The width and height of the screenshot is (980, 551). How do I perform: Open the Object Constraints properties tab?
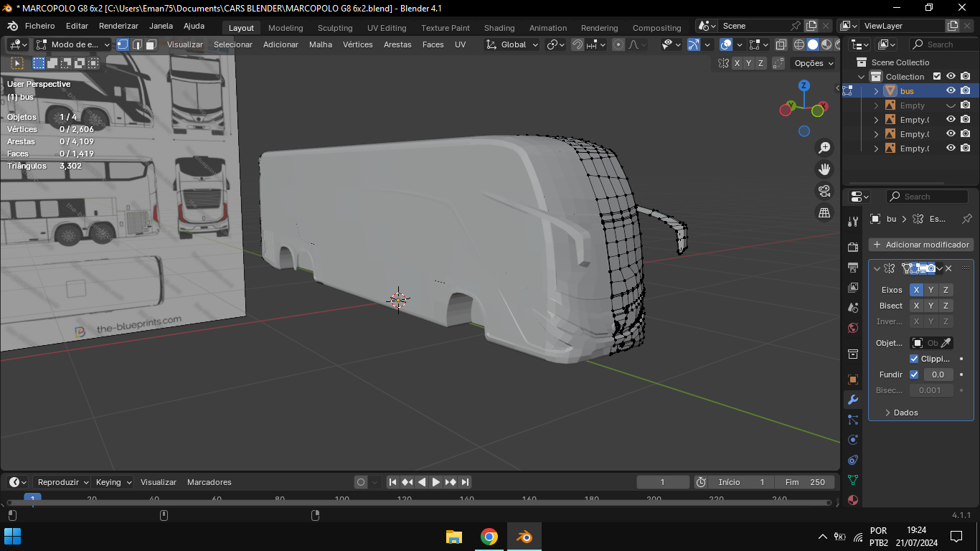[853, 460]
